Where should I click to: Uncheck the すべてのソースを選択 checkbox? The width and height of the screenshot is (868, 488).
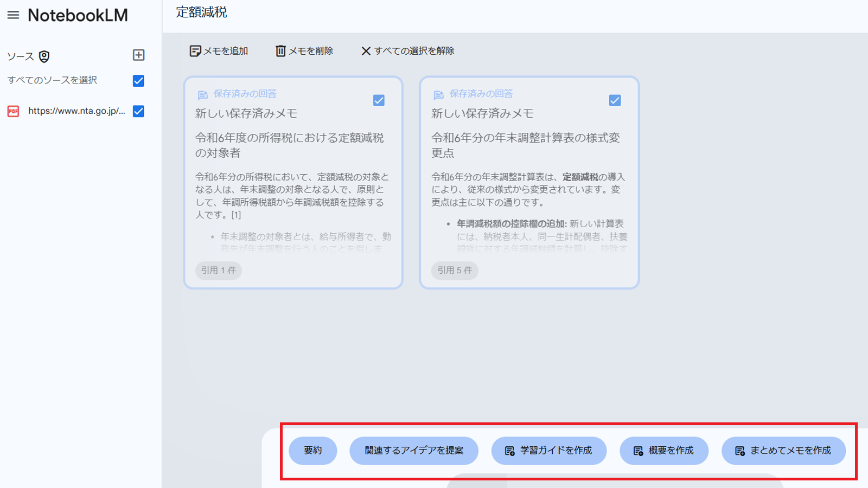click(x=138, y=80)
